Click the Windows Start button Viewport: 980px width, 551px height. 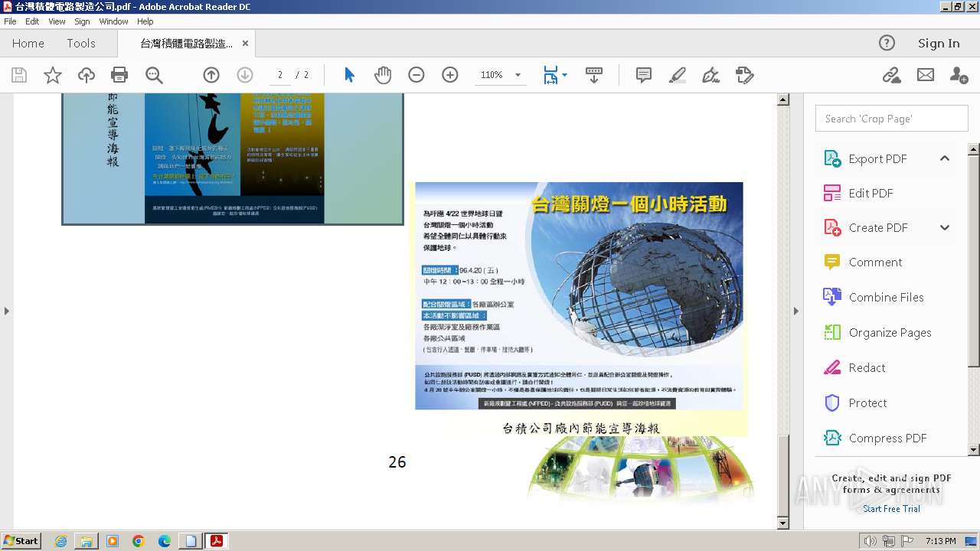[x=21, y=541]
